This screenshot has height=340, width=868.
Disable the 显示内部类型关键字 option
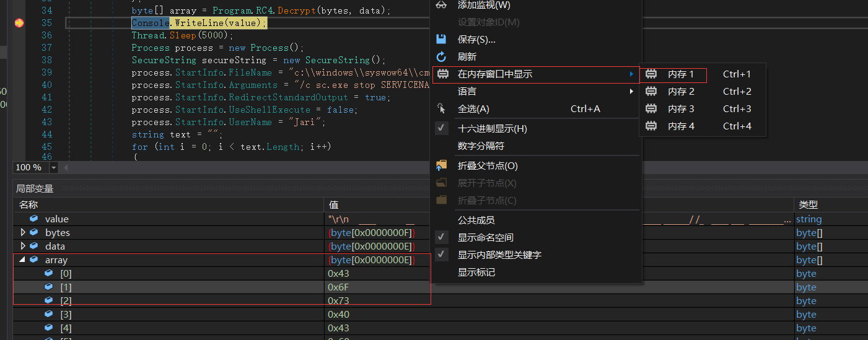(442, 255)
